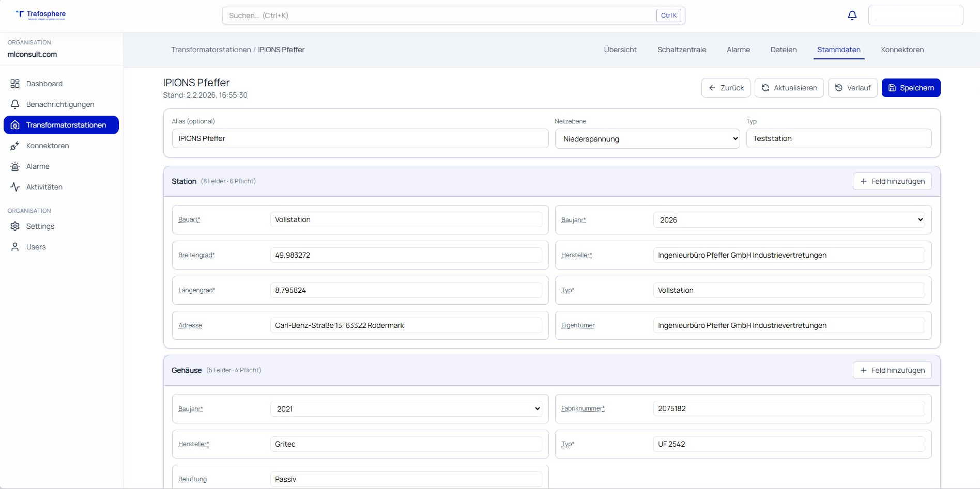
Task: Open the Dashboard from the sidebar
Action: point(44,84)
